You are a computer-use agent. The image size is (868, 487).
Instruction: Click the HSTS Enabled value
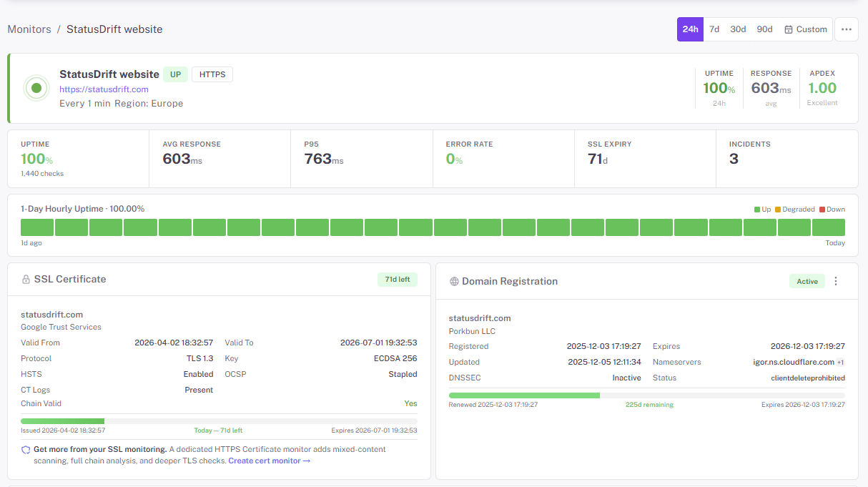pyautogui.click(x=198, y=375)
